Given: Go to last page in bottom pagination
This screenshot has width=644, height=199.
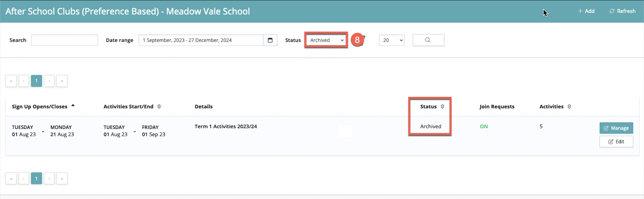Looking at the screenshot, I should tap(62, 178).
